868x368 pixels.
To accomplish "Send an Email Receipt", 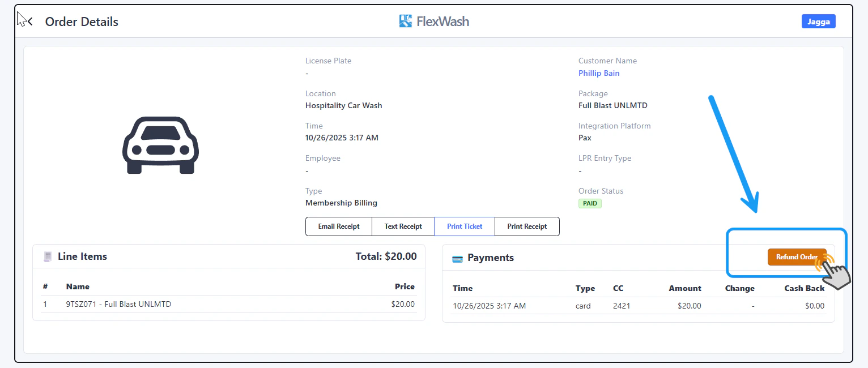I will pyautogui.click(x=339, y=226).
